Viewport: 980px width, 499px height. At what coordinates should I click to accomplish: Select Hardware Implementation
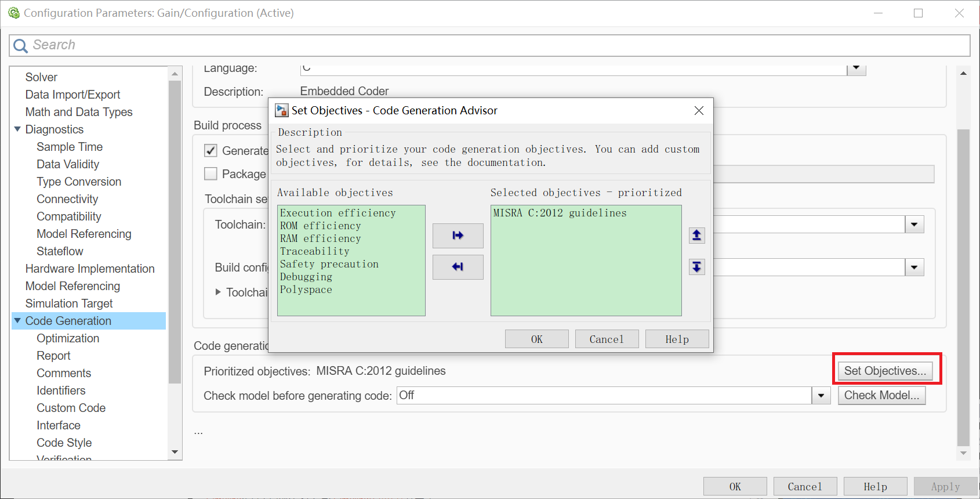[x=90, y=269]
